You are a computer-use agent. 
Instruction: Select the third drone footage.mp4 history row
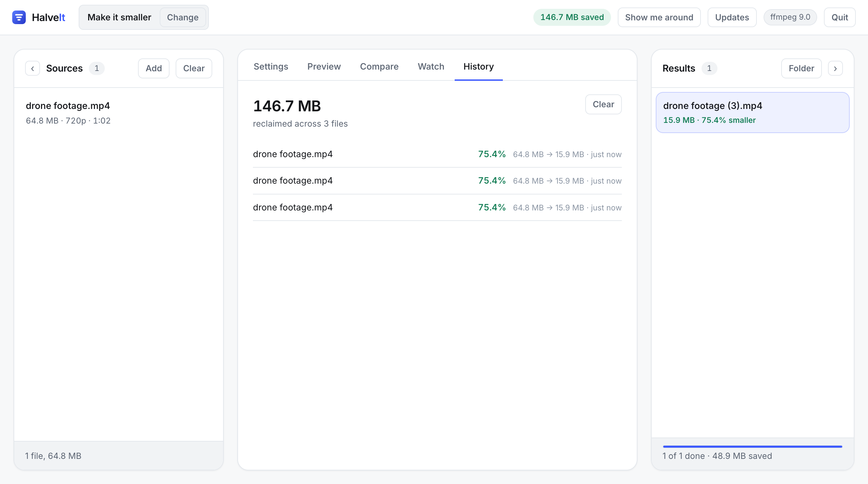coord(437,207)
